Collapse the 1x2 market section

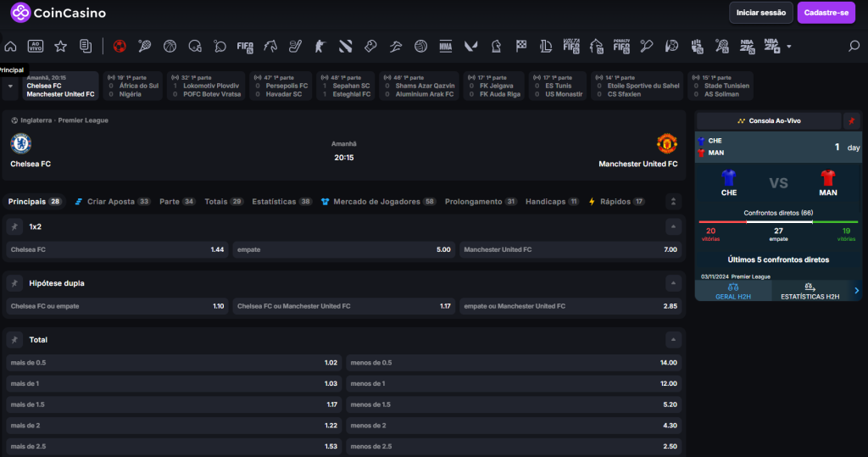pos(673,226)
